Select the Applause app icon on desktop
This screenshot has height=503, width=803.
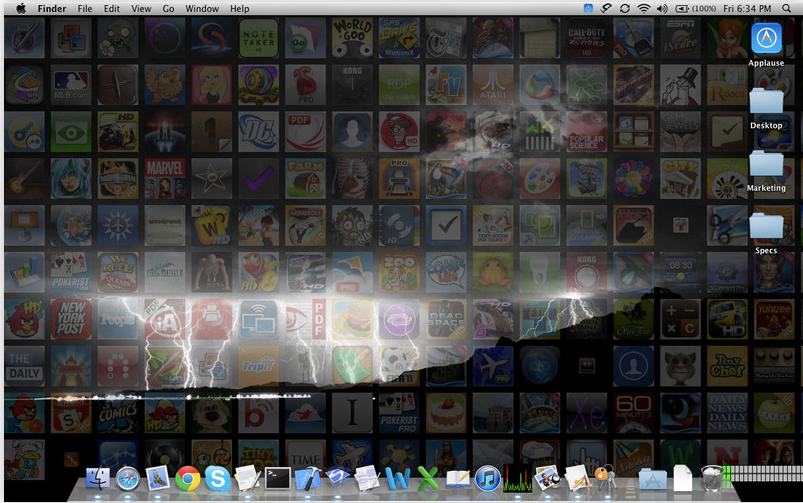tap(766, 38)
